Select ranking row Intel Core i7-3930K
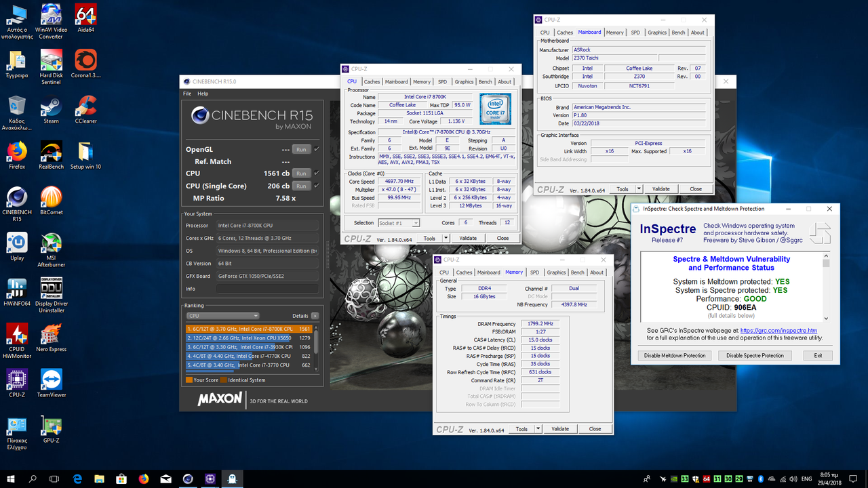The width and height of the screenshot is (868, 488). coord(248,346)
